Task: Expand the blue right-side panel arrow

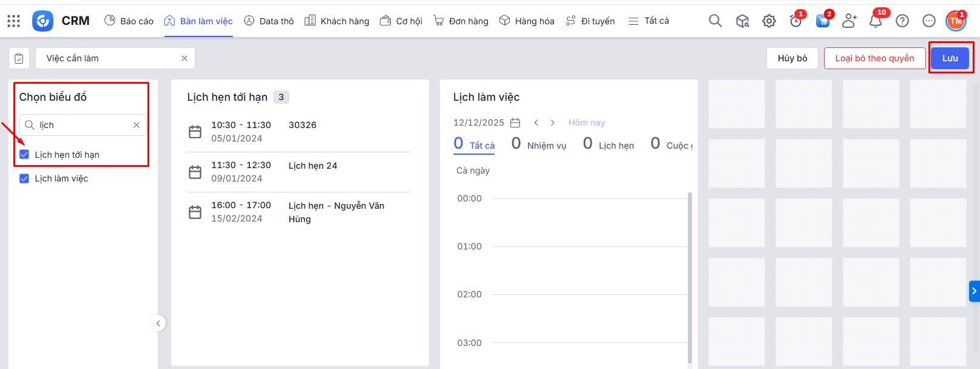Action: point(974,291)
